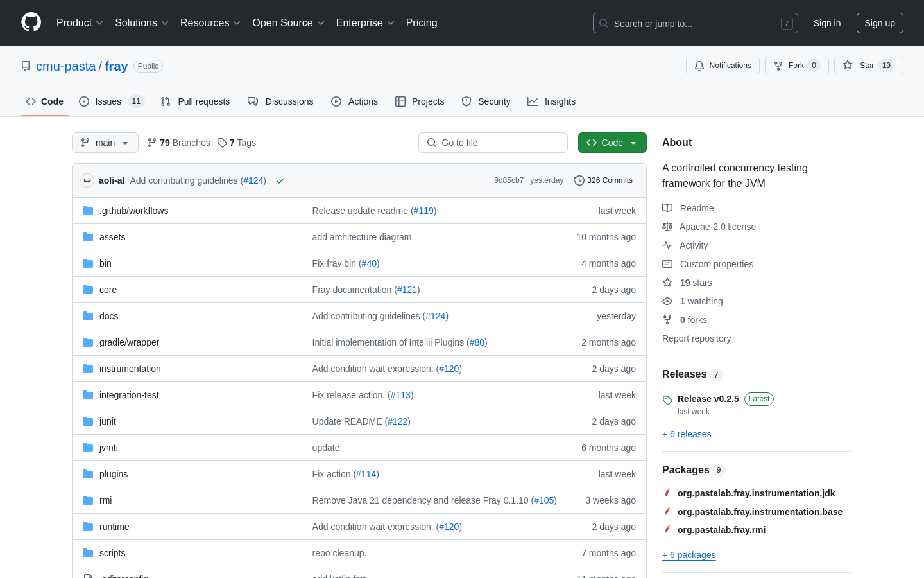Open the instrumentation folder
Viewport: 924px width, 578px height.
130,369
